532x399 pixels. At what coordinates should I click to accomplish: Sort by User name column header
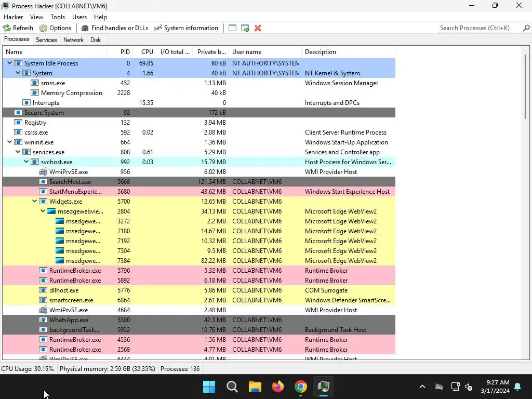[x=265, y=52]
